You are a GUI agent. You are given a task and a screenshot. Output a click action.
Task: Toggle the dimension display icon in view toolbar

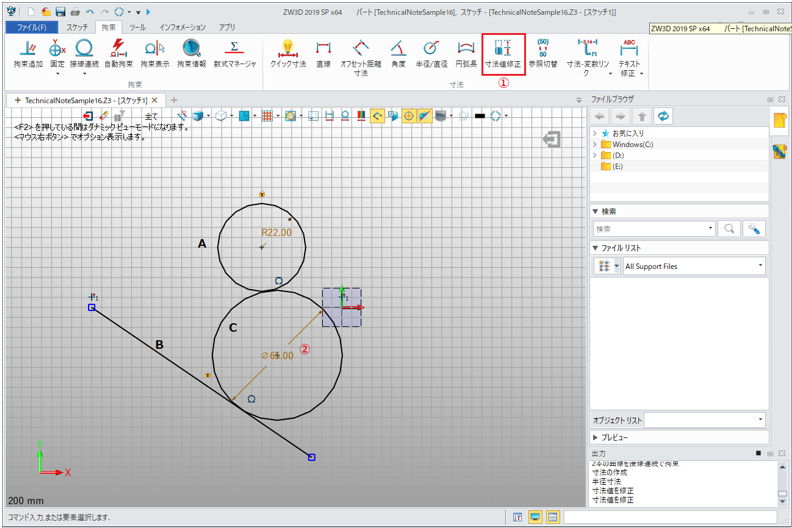[329, 116]
